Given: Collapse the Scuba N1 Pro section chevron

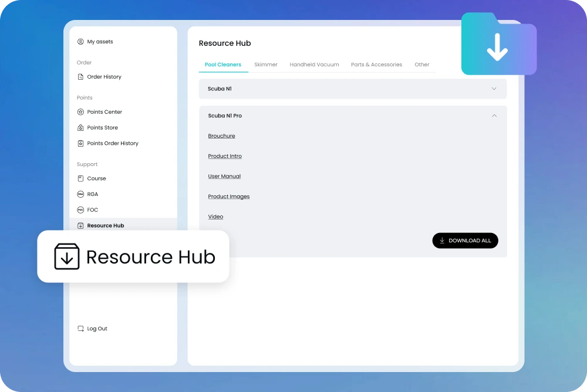Looking at the screenshot, I should point(494,116).
